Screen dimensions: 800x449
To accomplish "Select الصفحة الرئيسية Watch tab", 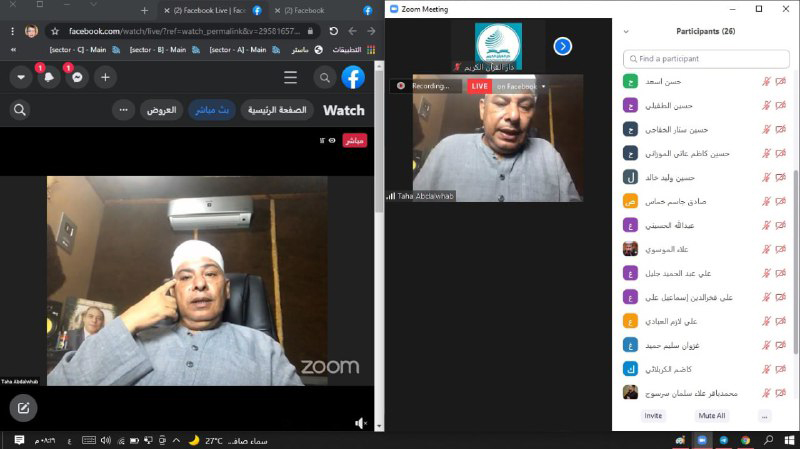I will (277, 110).
